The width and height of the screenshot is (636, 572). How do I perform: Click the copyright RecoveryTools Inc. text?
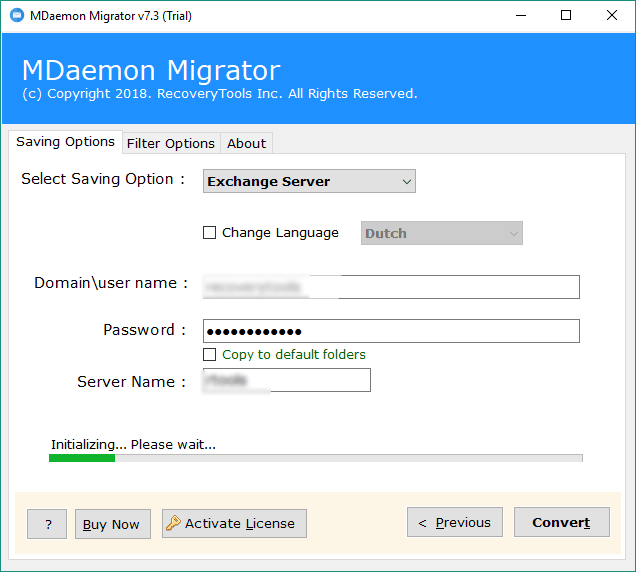pos(219,94)
